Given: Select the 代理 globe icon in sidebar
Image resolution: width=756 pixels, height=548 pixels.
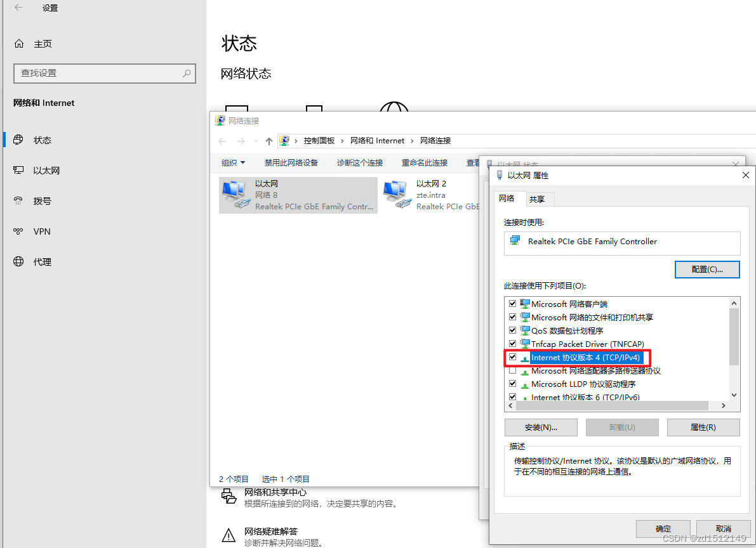Looking at the screenshot, I should coord(18,262).
